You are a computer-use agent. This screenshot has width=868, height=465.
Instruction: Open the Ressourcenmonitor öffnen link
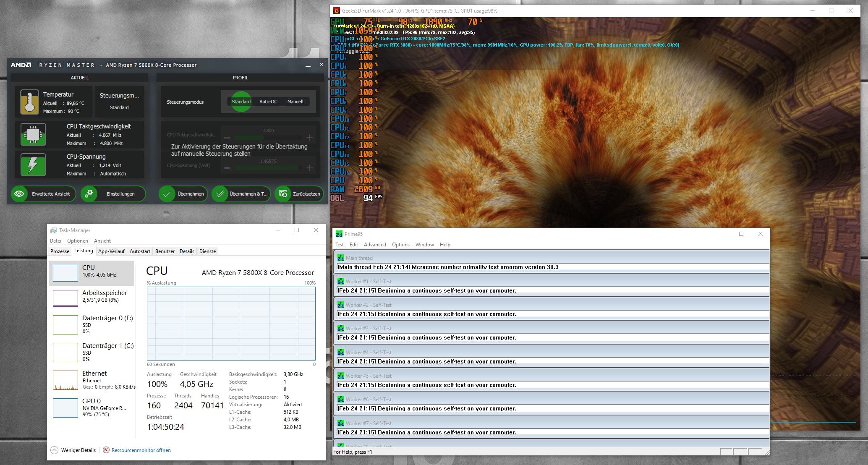tap(141, 450)
